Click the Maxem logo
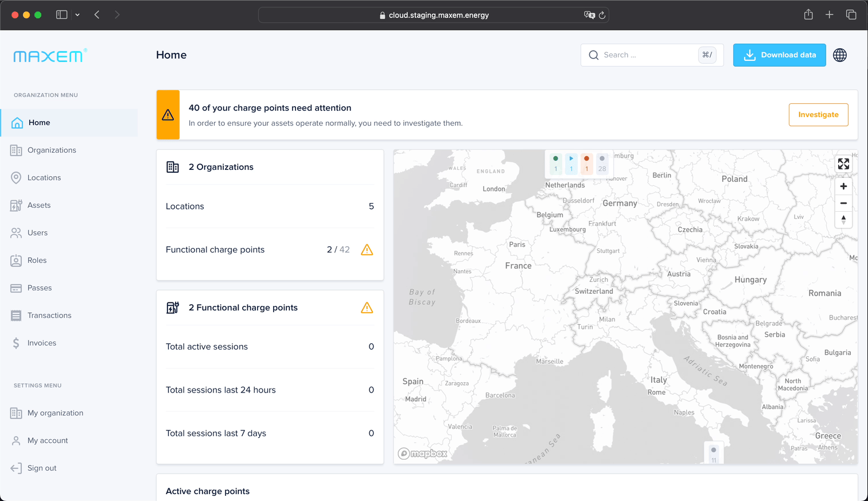Screen dimensions: 868x501 [x=50, y=56]
